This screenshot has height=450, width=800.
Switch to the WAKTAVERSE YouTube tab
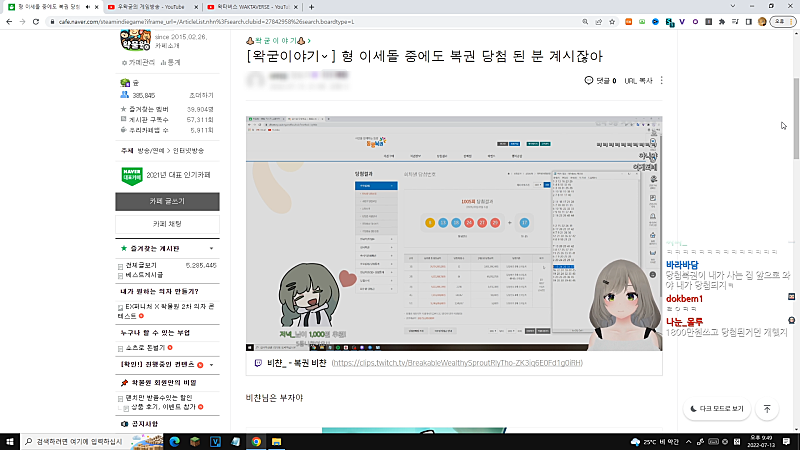tap(251, 7)
